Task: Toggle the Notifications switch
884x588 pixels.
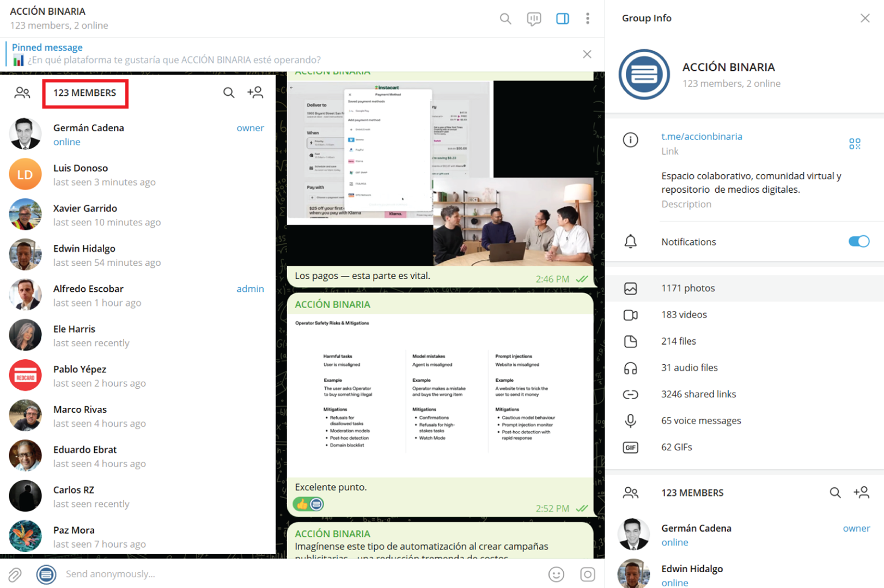Action: point(859,242)
